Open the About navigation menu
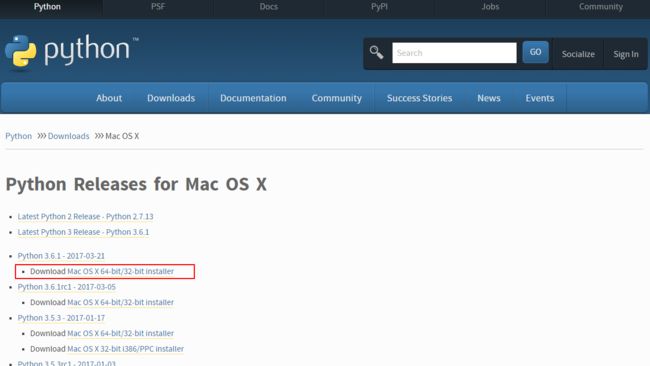This screenshot has width=650, height=366. 109,98
